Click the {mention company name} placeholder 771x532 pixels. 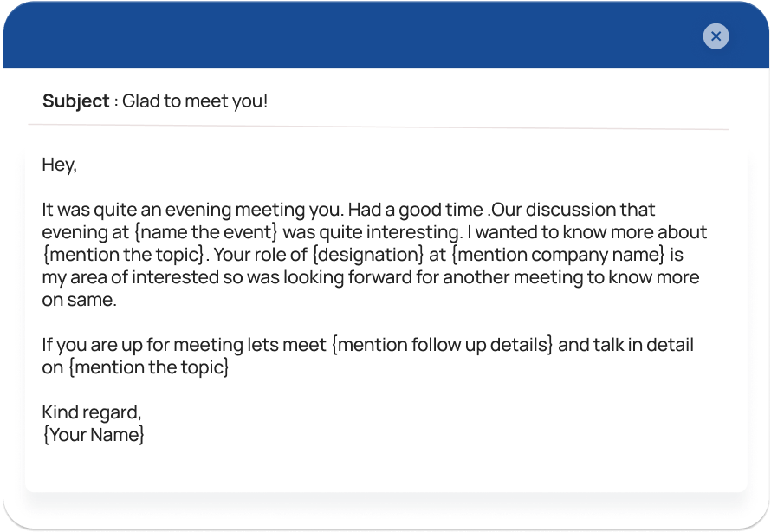pos(558,255)
